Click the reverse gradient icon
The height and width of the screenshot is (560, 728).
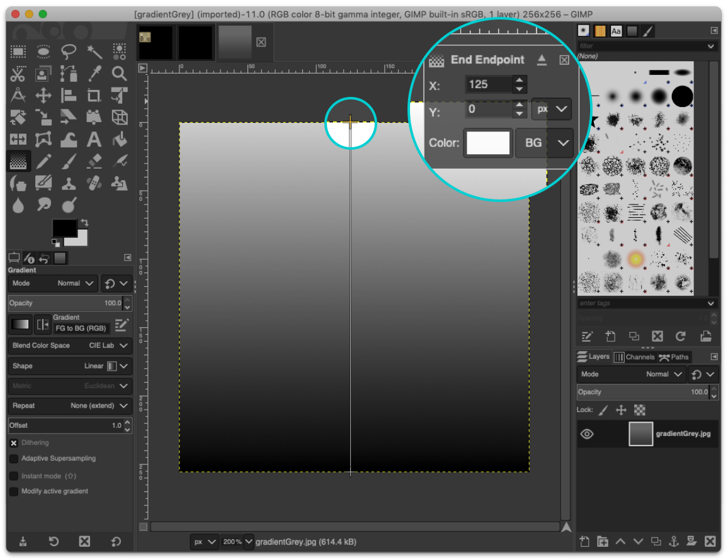click(43, 324)
